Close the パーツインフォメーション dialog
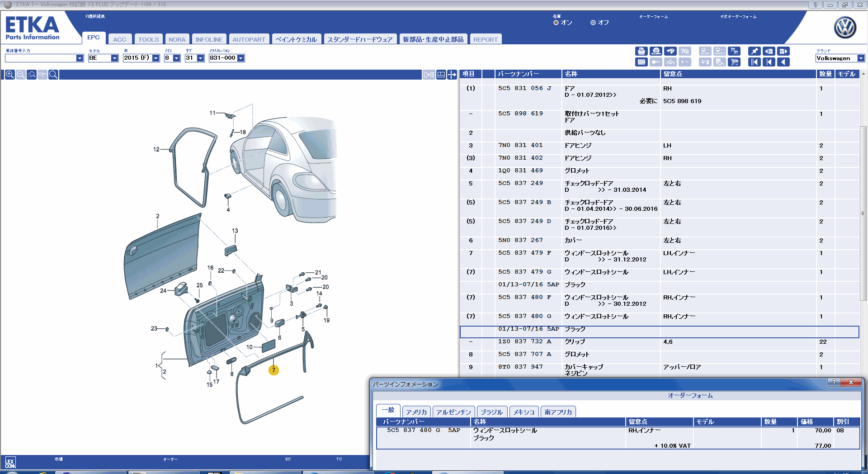Viewport: 868px width, 474px height. point(851,382)
